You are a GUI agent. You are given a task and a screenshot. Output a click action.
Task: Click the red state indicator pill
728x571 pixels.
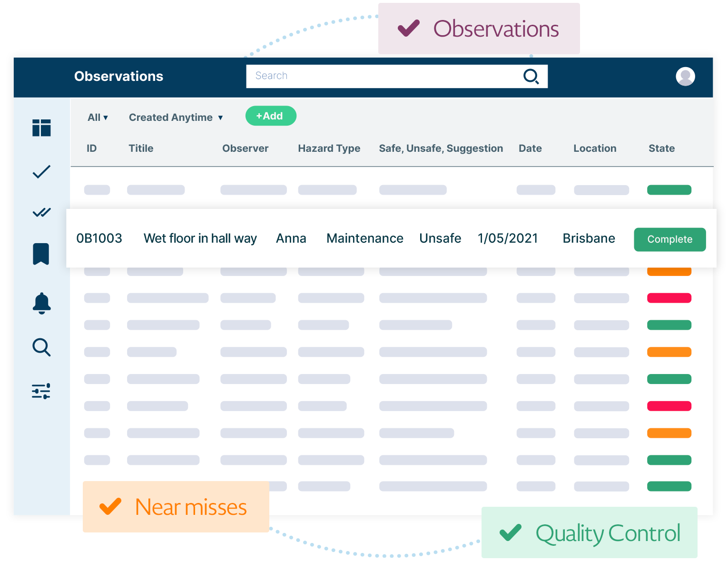(669, 298)
